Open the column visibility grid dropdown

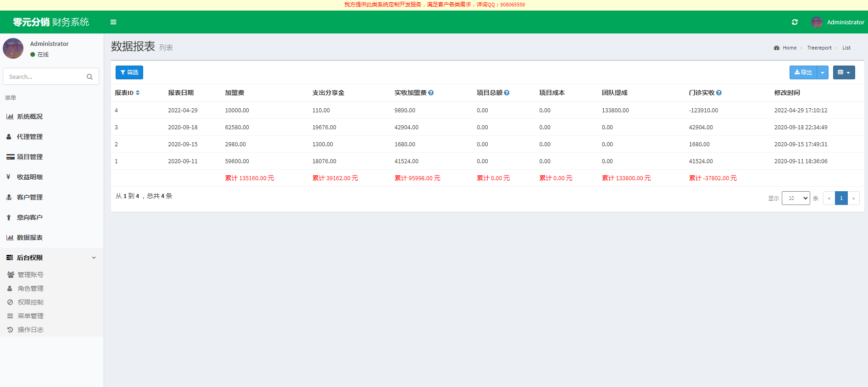pyautogui.click(x=844, y=72)
